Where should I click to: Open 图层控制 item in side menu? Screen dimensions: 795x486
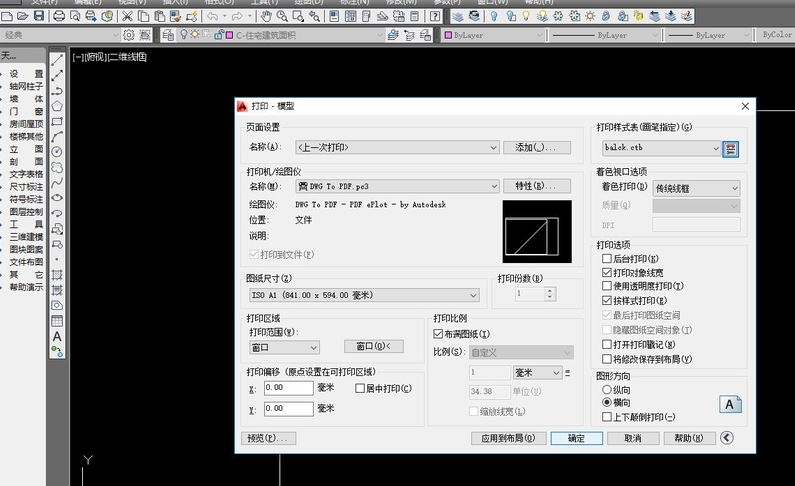(x=26, y=212)
